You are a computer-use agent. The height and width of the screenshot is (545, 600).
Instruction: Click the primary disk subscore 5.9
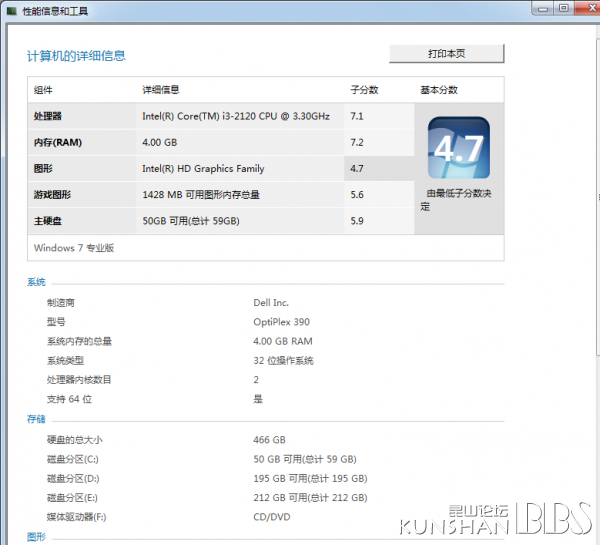click(x=357, y=221)
